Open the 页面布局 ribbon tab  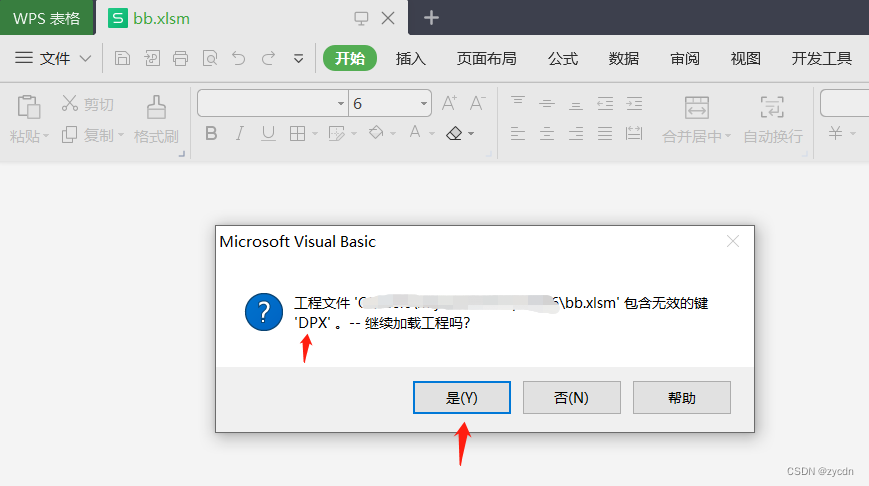[487, 58]
